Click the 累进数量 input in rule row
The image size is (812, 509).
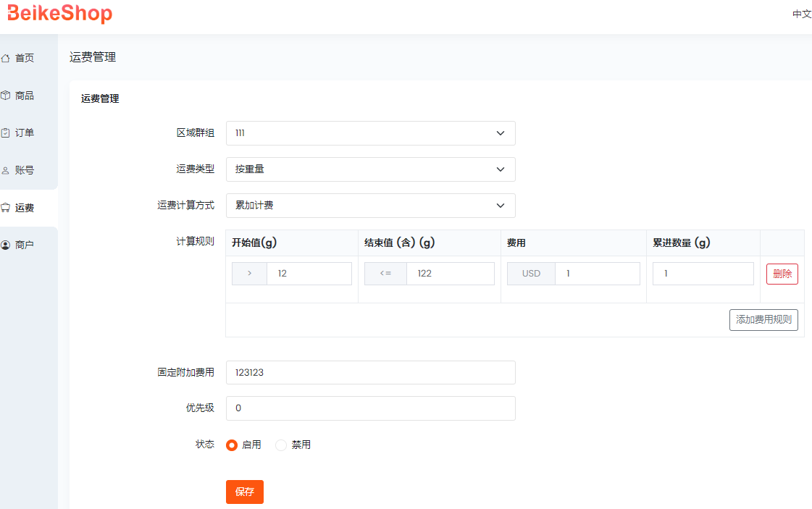tap(703, 274)
